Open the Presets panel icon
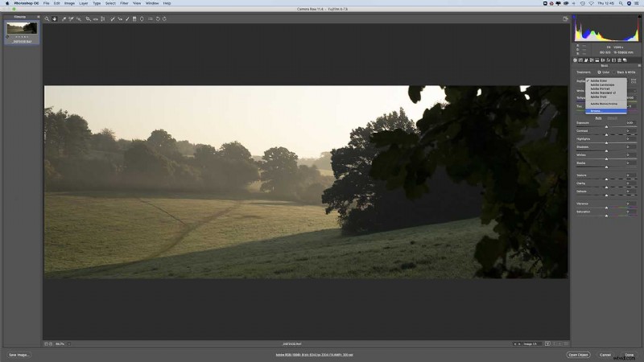 (x=619, y=60)
